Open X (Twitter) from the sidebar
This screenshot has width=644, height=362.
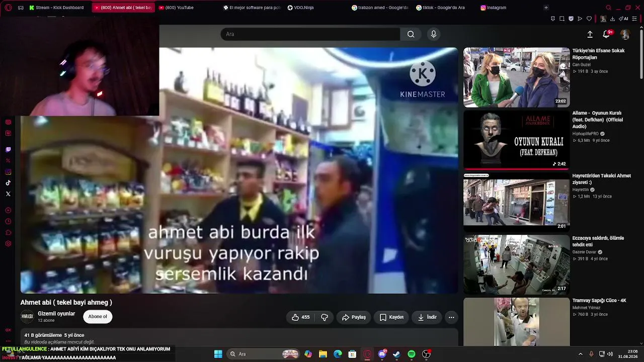coord(8,194)
